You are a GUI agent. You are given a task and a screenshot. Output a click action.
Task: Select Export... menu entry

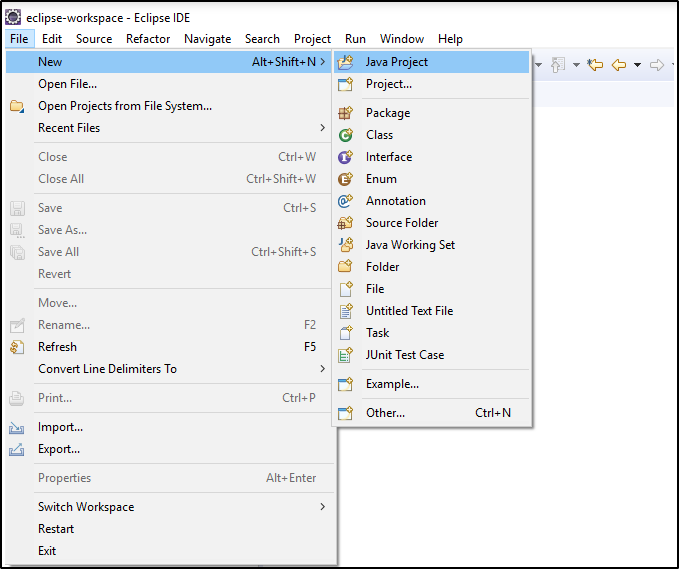pos(171,449)
